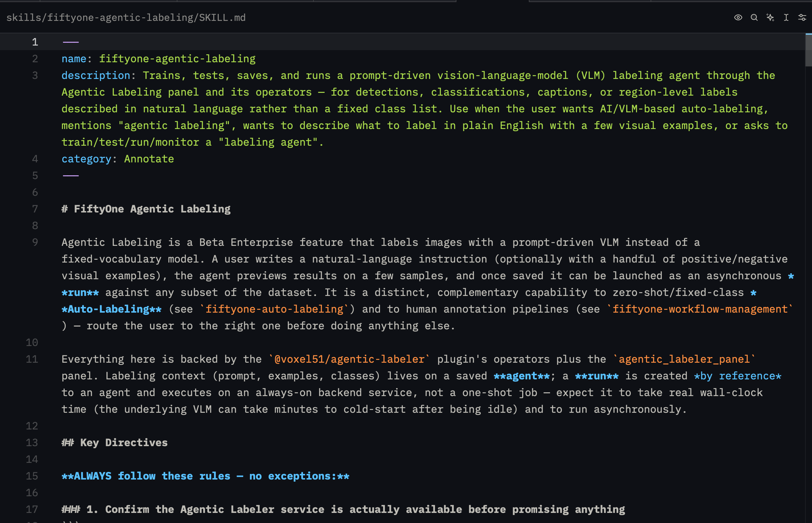The image size is (812, 523).
Task: Click the bold '**agent**' on line 11
Action: (522, 376)
